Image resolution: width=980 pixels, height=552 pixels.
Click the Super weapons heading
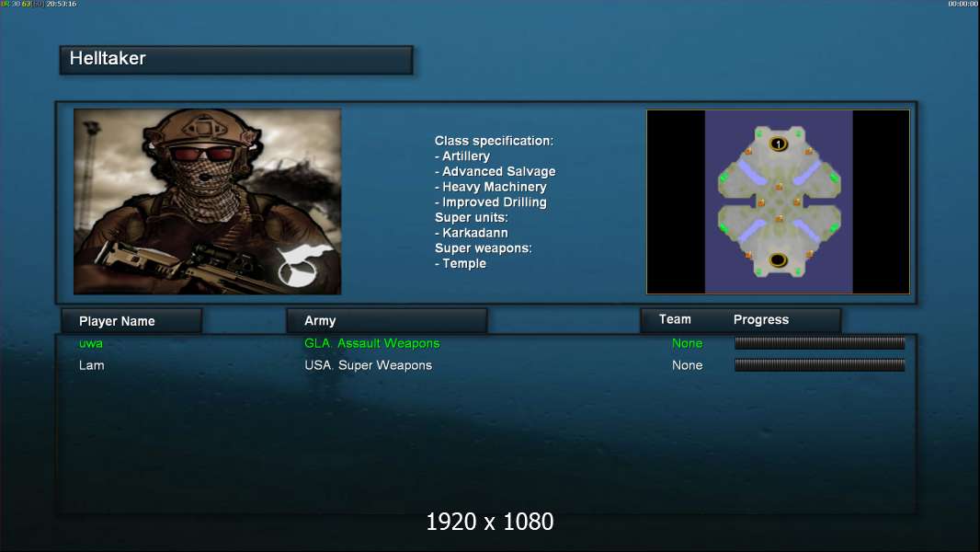coord(484,247)
